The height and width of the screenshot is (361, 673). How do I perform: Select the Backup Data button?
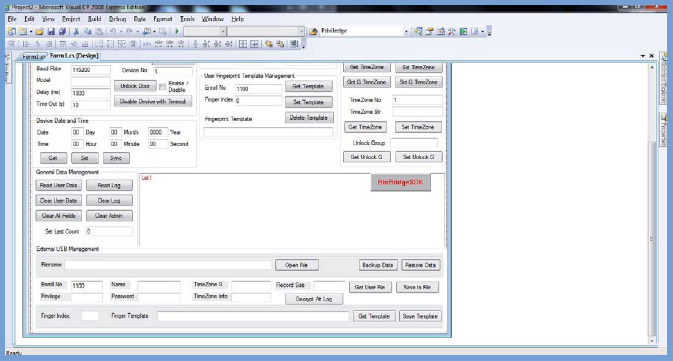(x=378, y=265)
